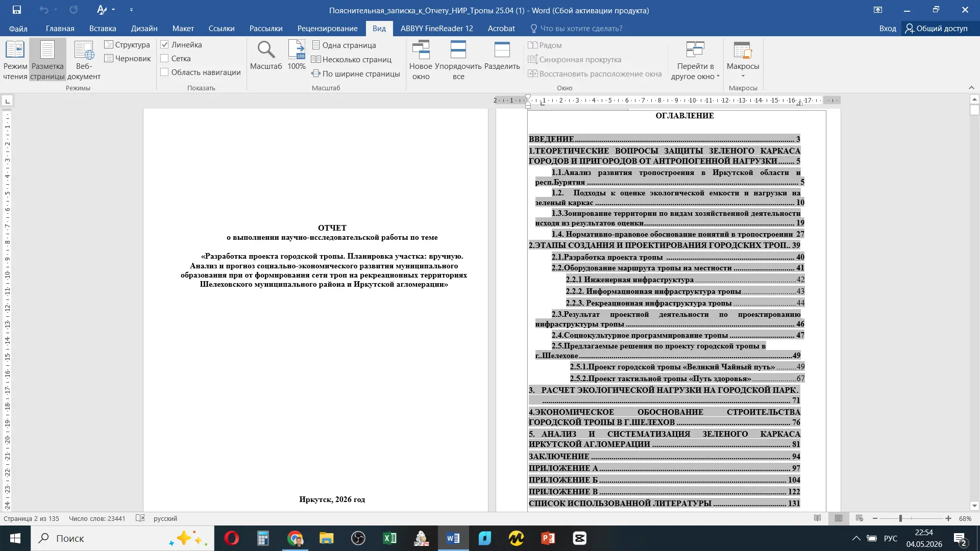Open Новое окно for this document

[x=421, y=60]
